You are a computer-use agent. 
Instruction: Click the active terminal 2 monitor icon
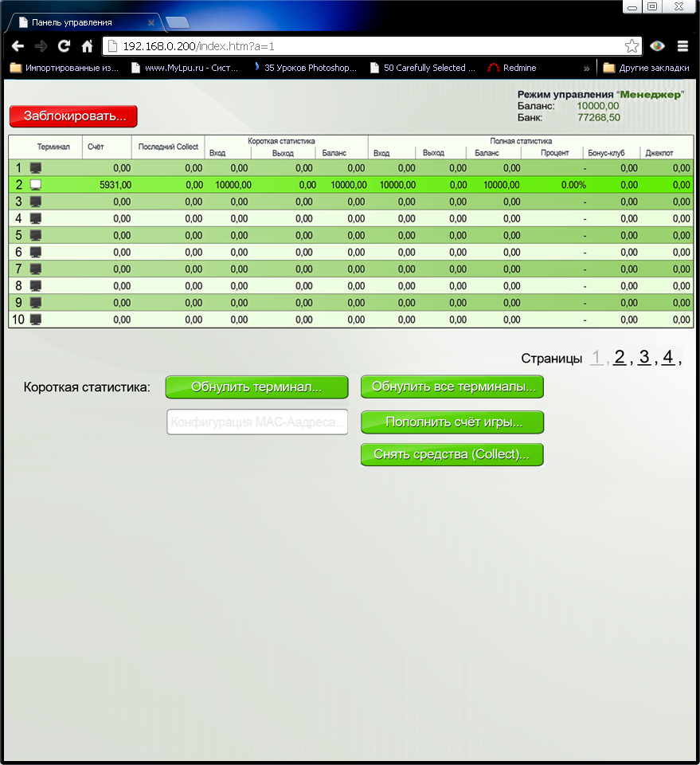[x=36, y=185]
